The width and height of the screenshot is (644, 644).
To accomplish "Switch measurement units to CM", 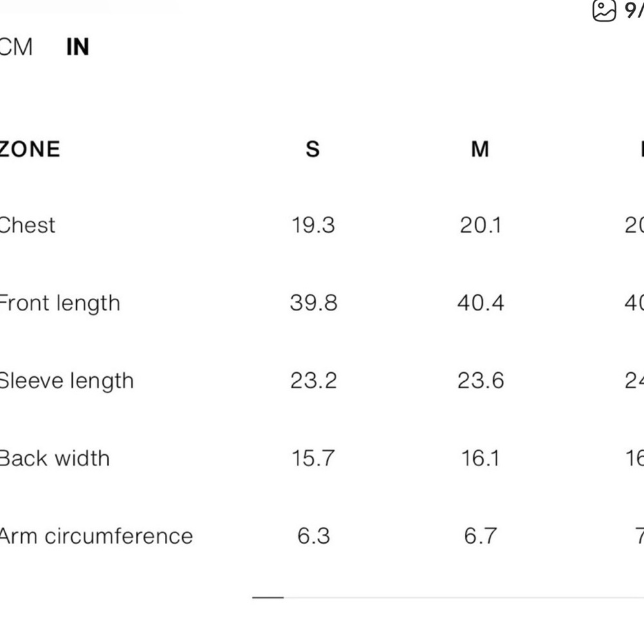I will (15, 47).
